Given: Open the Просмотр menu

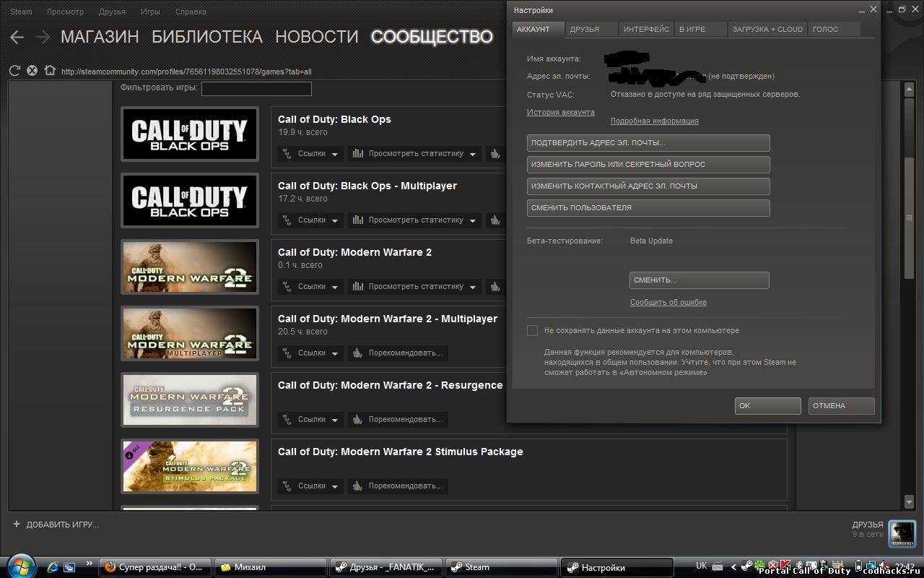Looking at the screenshot, I should tap(65, 12).
